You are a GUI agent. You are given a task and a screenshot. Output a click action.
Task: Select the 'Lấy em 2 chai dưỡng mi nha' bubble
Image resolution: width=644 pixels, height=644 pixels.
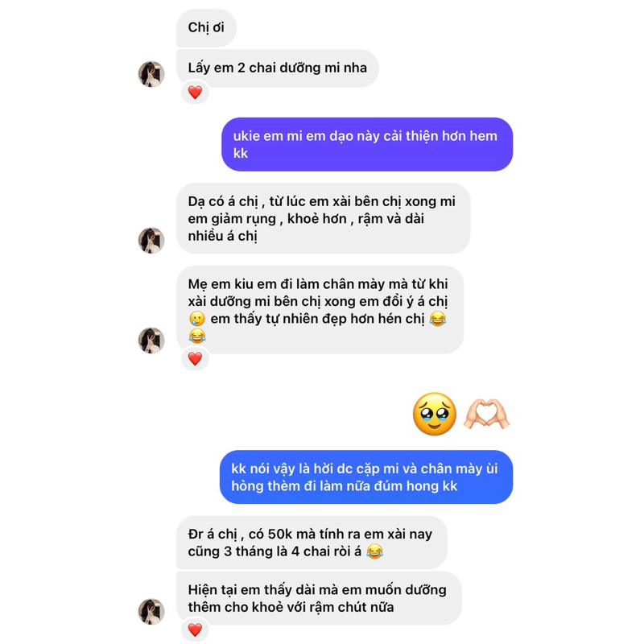278,68
